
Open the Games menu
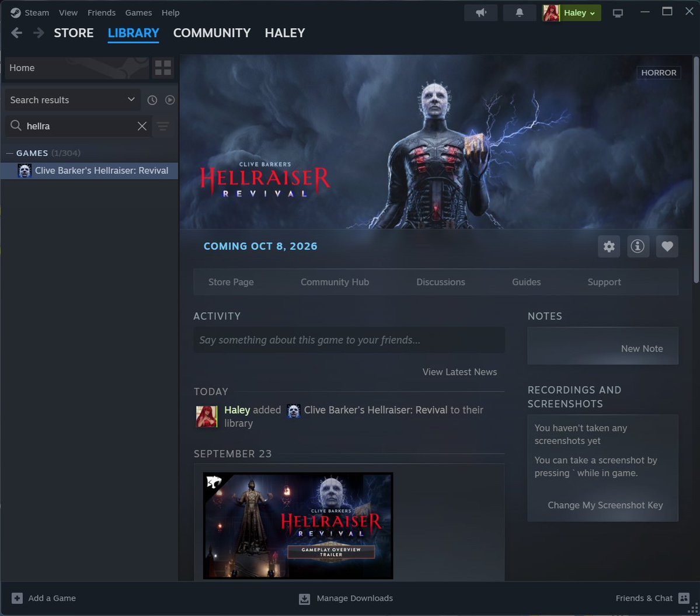pos(138,13)
